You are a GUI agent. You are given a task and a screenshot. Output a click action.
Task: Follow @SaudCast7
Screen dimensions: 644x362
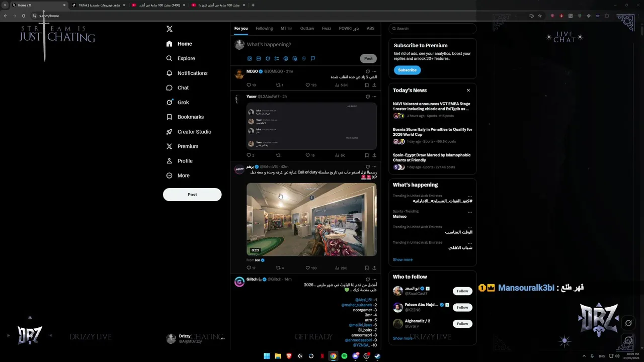[462, 291]
